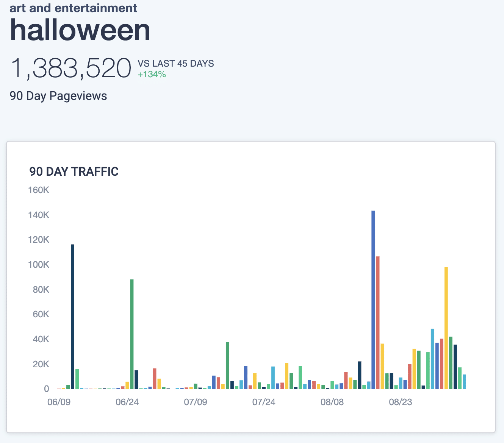Click the green bar reaching near 90K
This screenshot has width=504, height=443.
pyautogui.click(x=132, y=334)
